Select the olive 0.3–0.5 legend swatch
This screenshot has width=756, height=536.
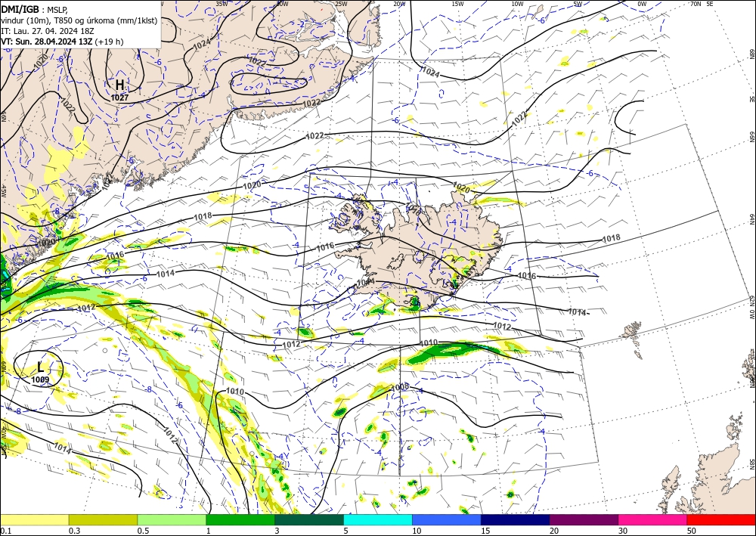[x=103, y=519]
